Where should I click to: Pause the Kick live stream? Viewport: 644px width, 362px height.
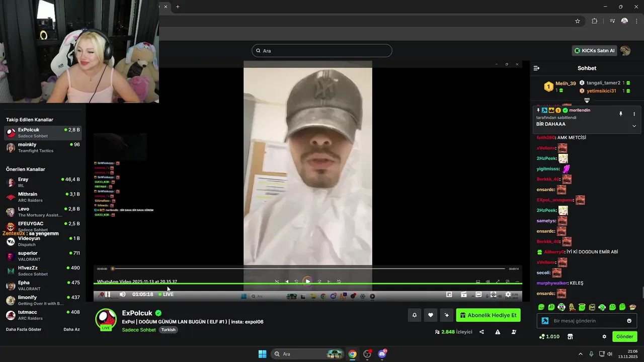tap(108, 294)
